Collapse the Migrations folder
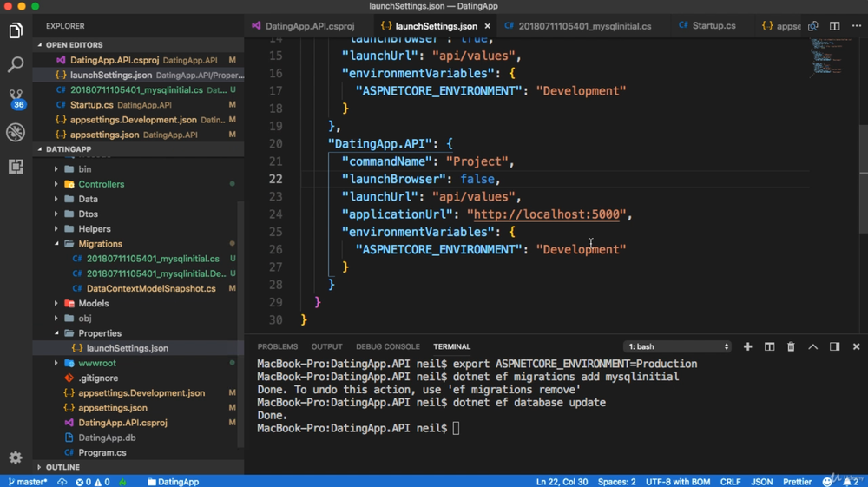868x487 pixels. [x=100, y=244]
